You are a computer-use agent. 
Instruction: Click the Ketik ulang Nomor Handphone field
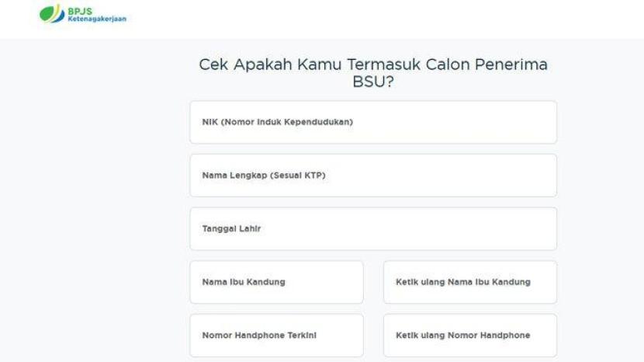point(469,335)
